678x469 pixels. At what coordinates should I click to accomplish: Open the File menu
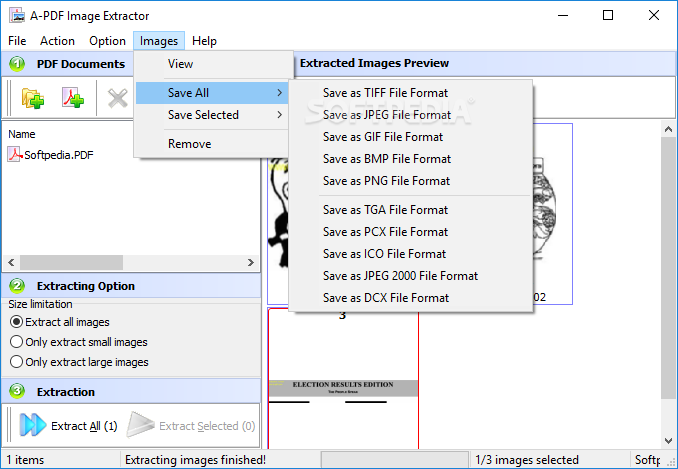click(x=17, y=41)
